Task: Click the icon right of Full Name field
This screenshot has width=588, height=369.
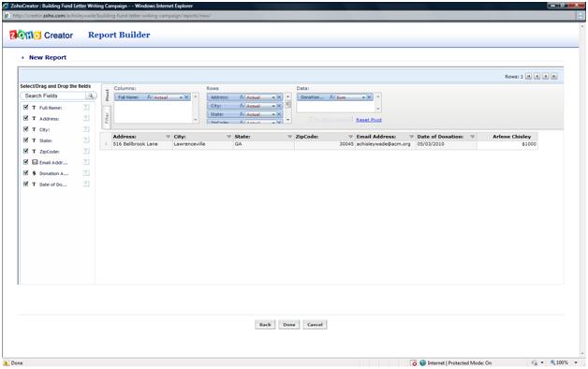Action: coord(86,108)
